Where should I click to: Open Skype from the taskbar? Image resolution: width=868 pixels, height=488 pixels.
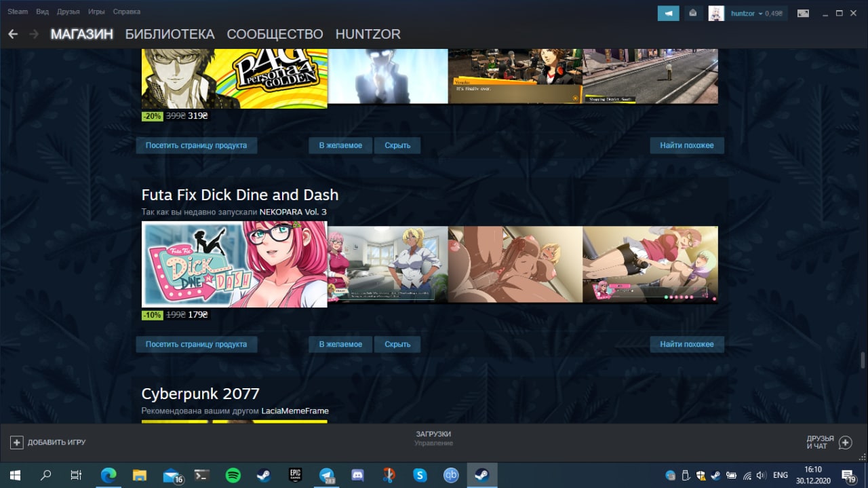(420, 475)
